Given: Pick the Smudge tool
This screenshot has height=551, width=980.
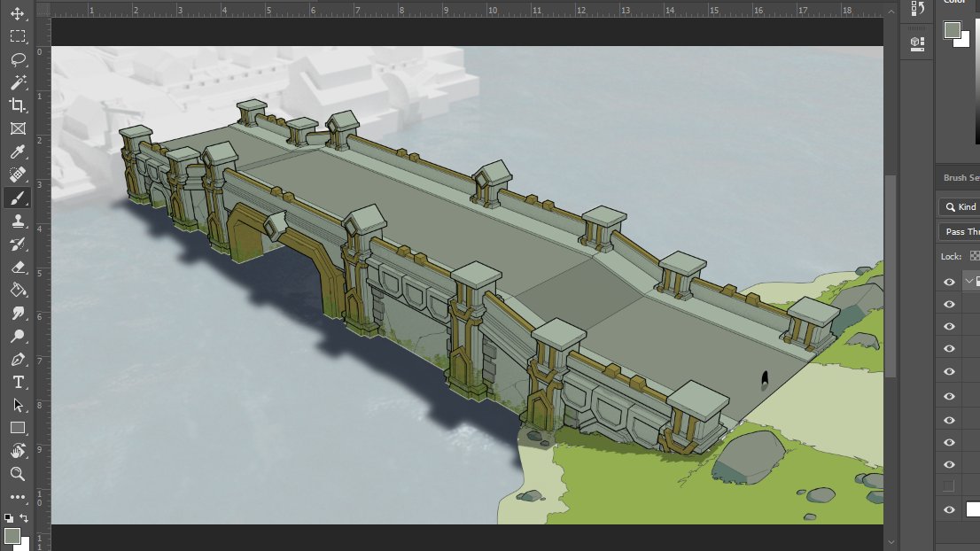Looking at the screenshot, I should pyautogui.click(x=18, y=313).
